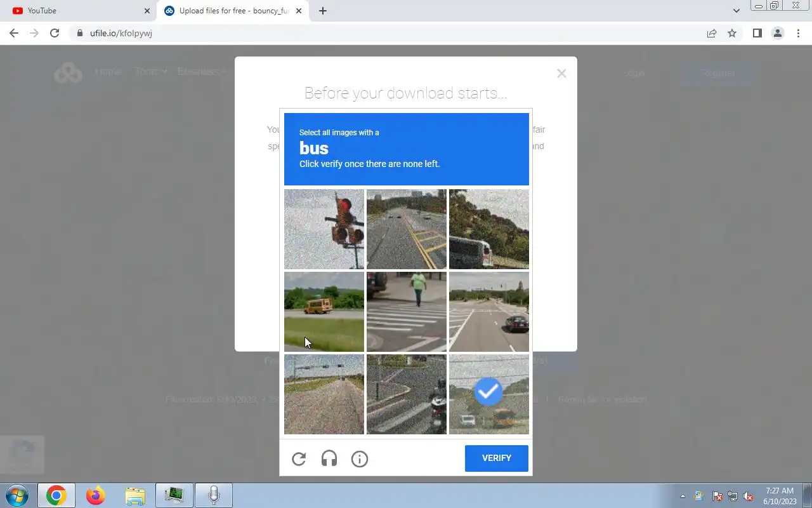Screen dimensions: 812x508
Task: Launch Firefox from the taskbar
Action: [96, 495]
